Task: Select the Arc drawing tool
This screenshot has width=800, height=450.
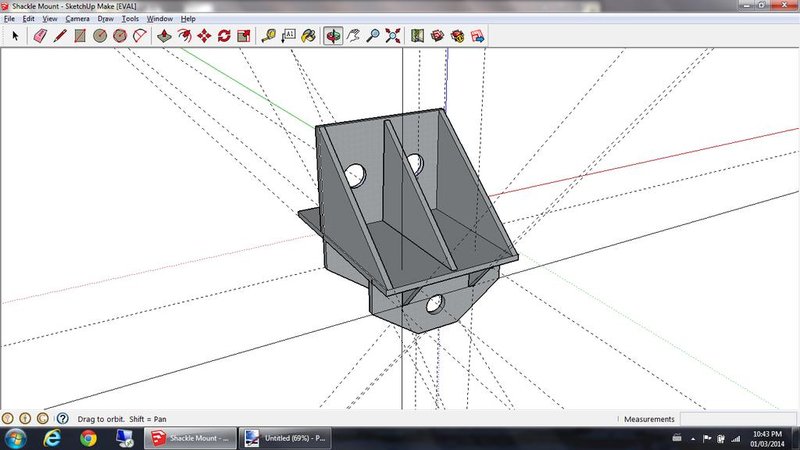Action: tap(140, 36)
